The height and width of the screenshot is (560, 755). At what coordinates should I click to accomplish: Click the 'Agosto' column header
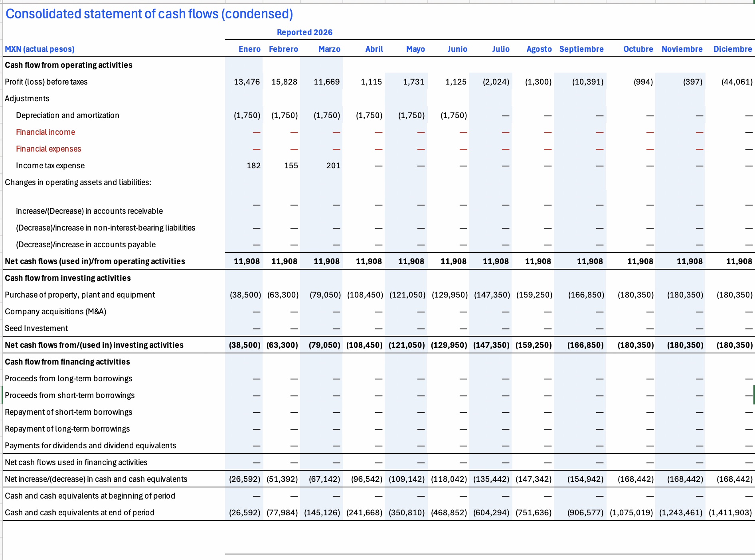click(539, 49)
